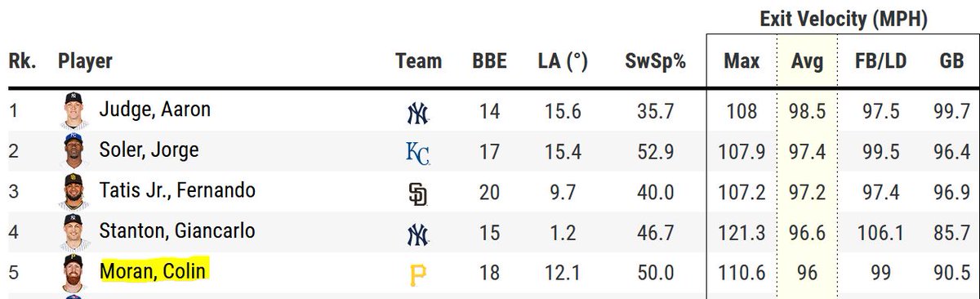
Task: Sort by the LA (°) column header
Action: (x=563, y=61)
